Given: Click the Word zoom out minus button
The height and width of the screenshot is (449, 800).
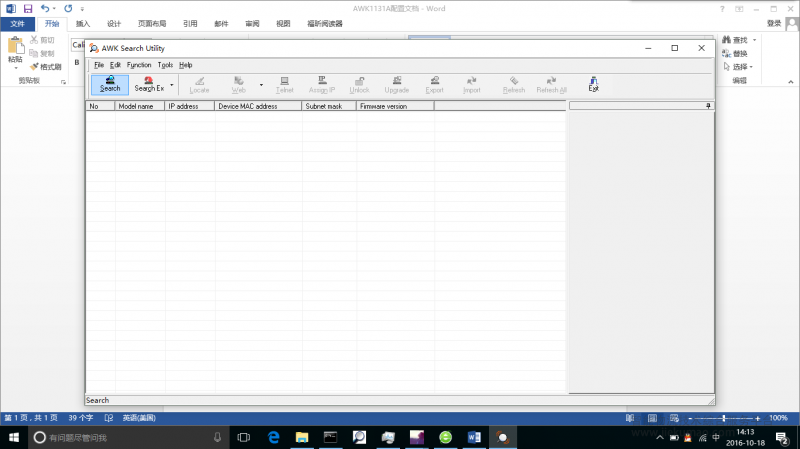Looking at the screenshot, I should (x=690, y=418).
